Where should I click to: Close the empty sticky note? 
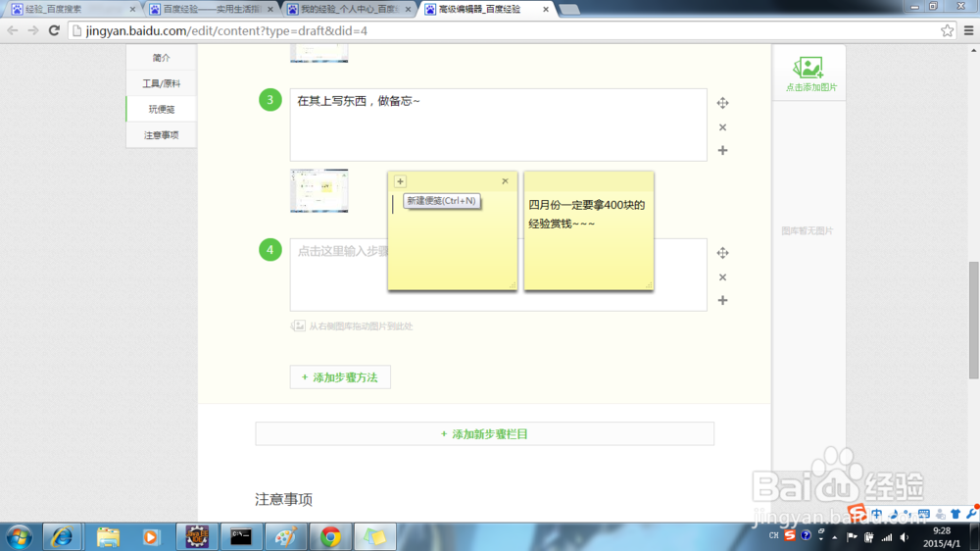(505, 181)
